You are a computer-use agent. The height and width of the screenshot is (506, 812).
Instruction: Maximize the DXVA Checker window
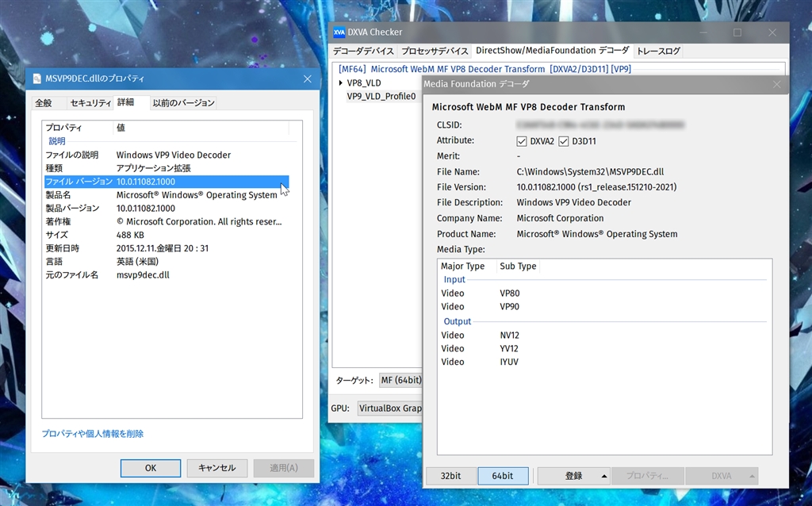pyautogui.click(x=737, y=33)
